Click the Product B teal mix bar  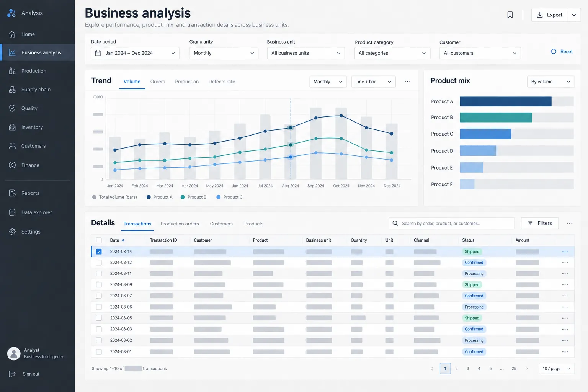(x=496, y=118)
